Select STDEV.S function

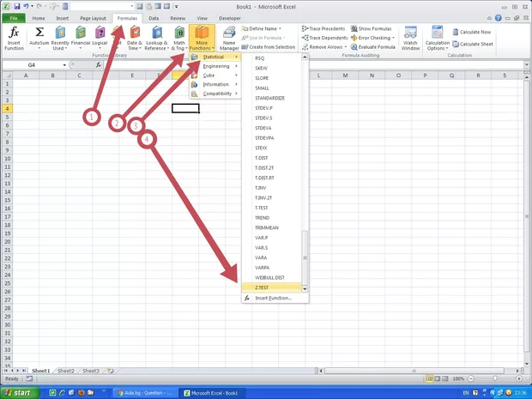[x=271, y=118]
